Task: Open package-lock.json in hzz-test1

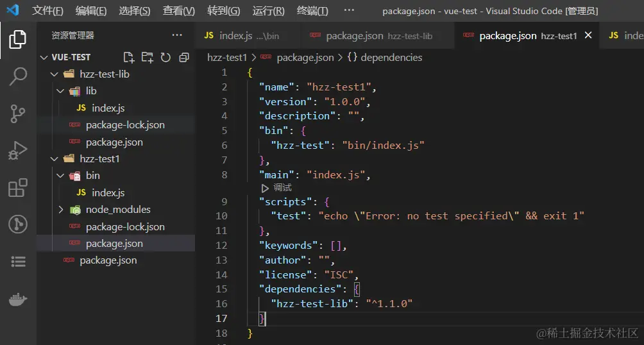Action: (125, 227)
